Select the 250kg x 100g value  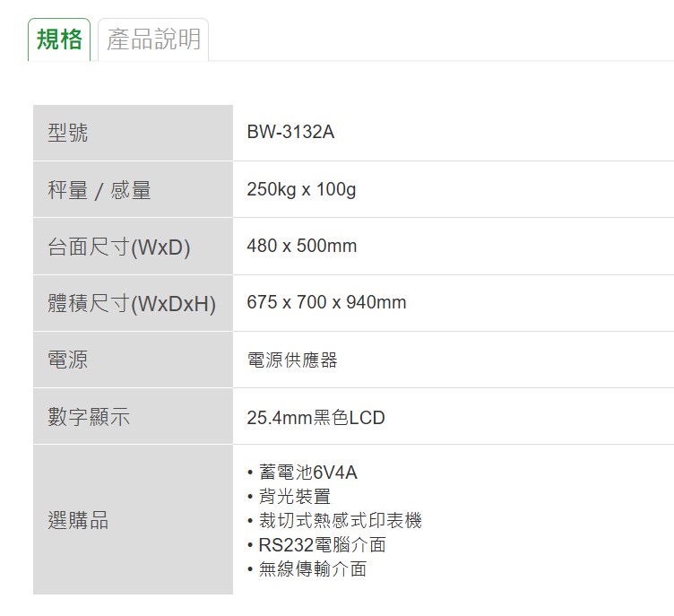click(301, 189)
